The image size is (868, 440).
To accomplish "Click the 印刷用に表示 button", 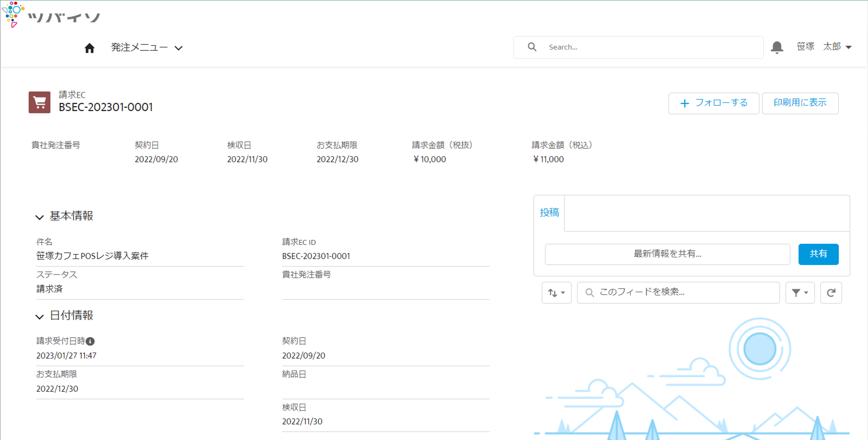I will pos(800,103).
